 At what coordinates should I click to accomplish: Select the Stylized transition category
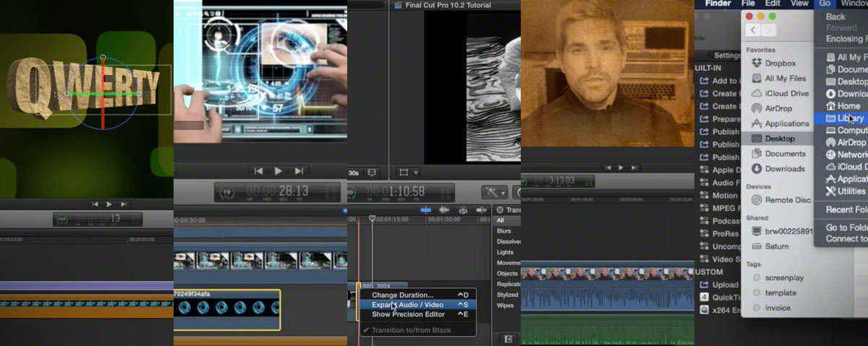point(508,295)
